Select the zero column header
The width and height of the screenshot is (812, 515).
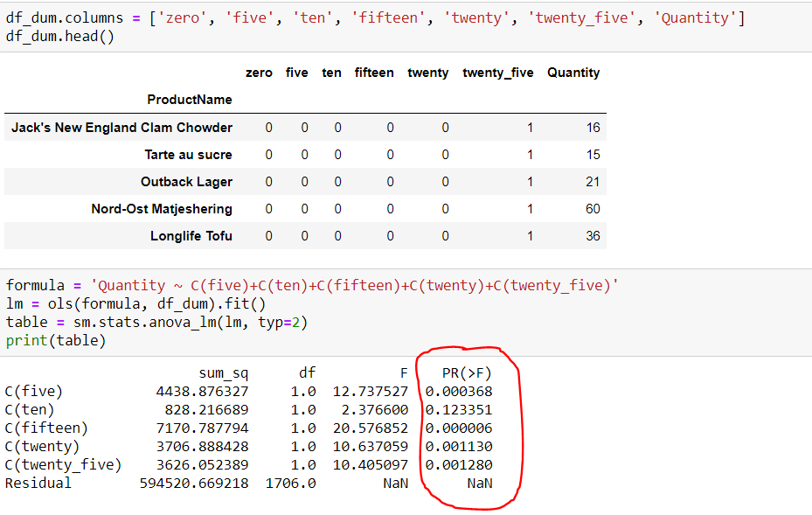click(259, 73)
